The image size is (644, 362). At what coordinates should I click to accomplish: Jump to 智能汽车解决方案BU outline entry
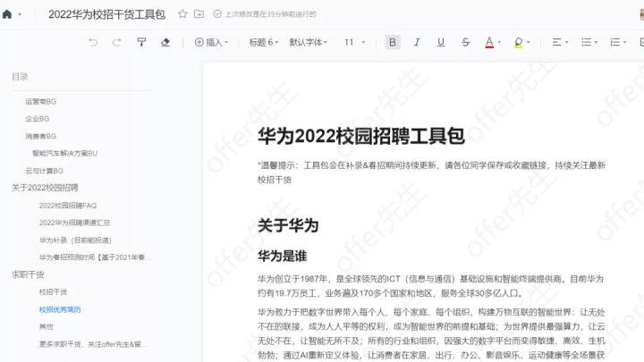coord(65,153)
